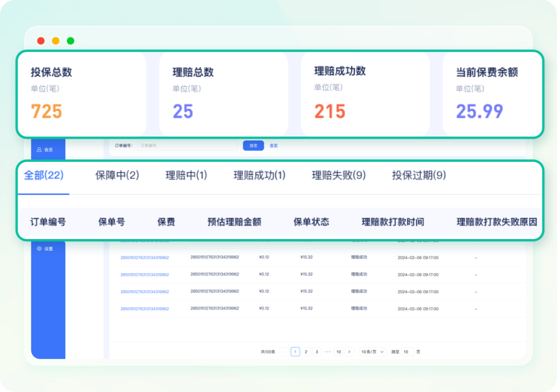Go to the next page arrow

[x=349, y=352]
